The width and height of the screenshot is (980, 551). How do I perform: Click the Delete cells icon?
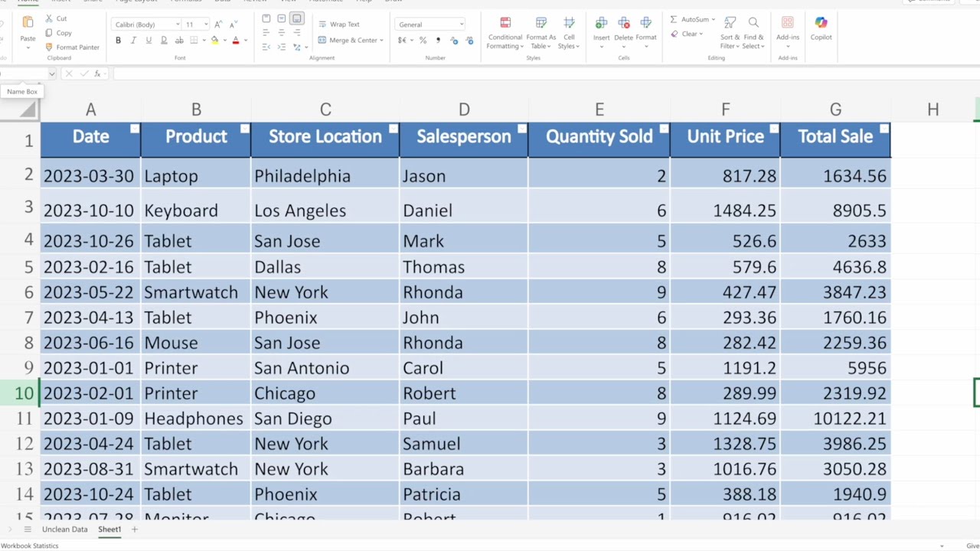pos(624,24)
